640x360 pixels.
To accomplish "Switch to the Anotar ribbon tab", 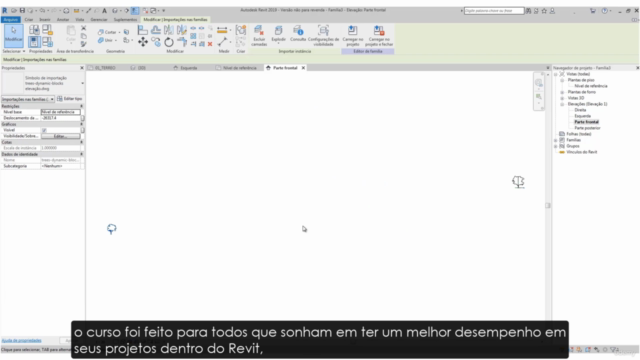I will tap(62, 20).
